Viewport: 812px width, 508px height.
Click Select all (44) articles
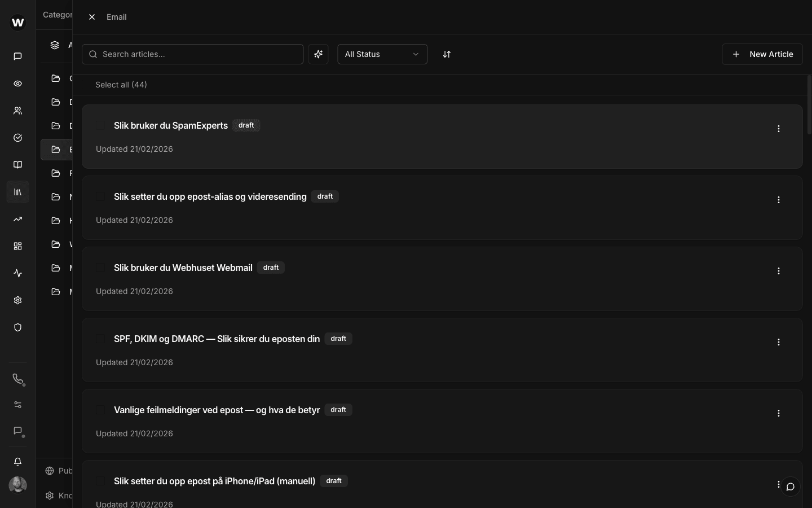(121, 85)
